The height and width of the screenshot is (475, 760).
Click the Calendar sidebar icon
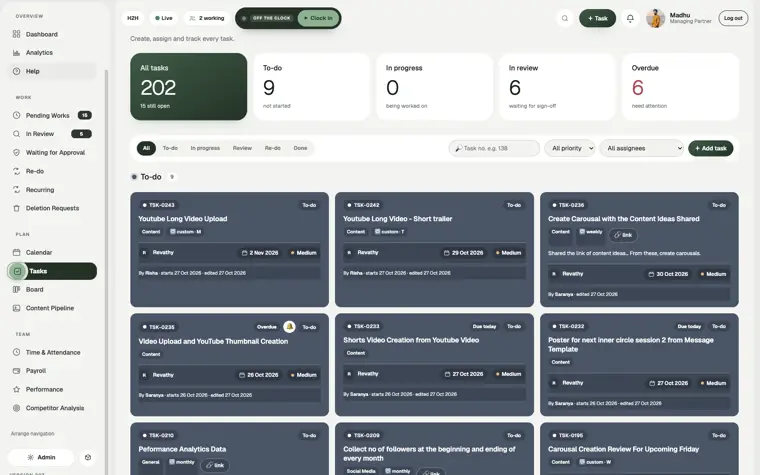[x=16, y=252]
